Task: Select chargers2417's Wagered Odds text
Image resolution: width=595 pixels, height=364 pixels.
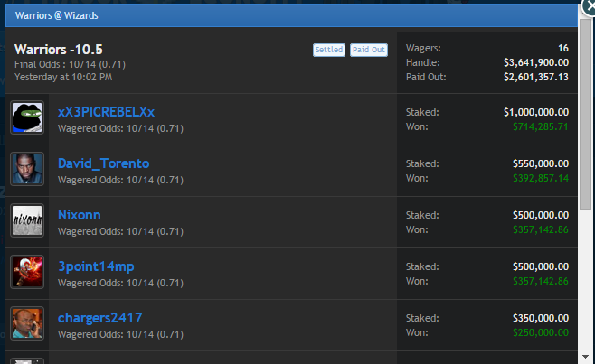Action: tap(120, 334)
